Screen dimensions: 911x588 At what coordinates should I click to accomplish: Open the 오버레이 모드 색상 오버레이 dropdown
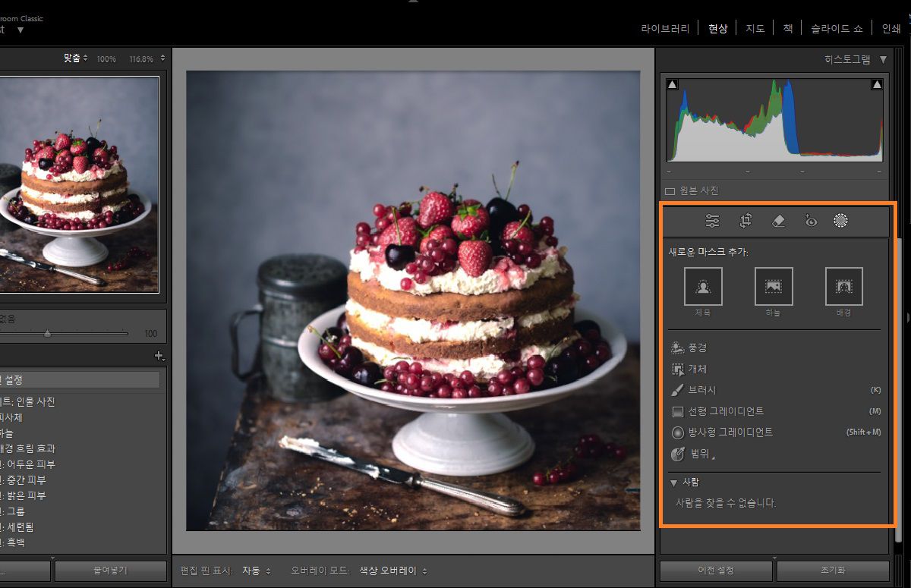(x=393, y=571)
